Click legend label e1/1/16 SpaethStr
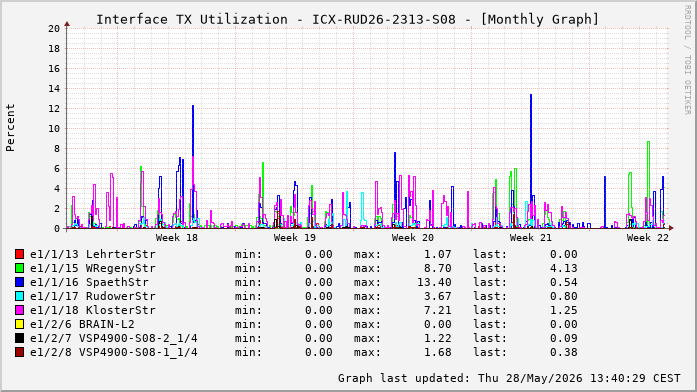The width and height of the screenshot is (697, 392). click(89, 282)
